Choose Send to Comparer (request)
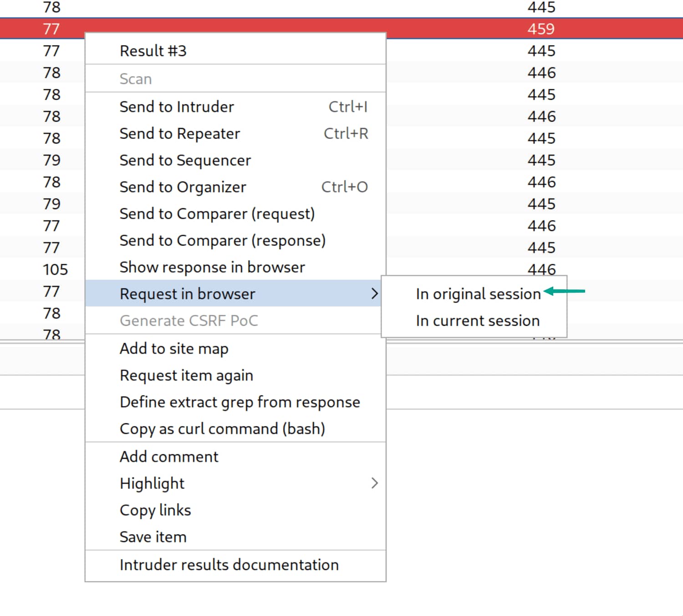 pos(217,214)
